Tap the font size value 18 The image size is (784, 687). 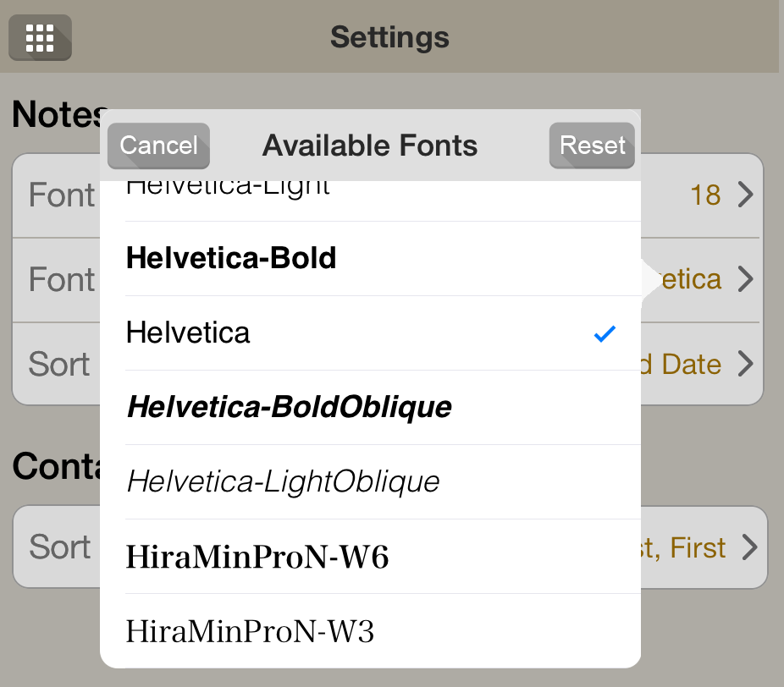705,195
